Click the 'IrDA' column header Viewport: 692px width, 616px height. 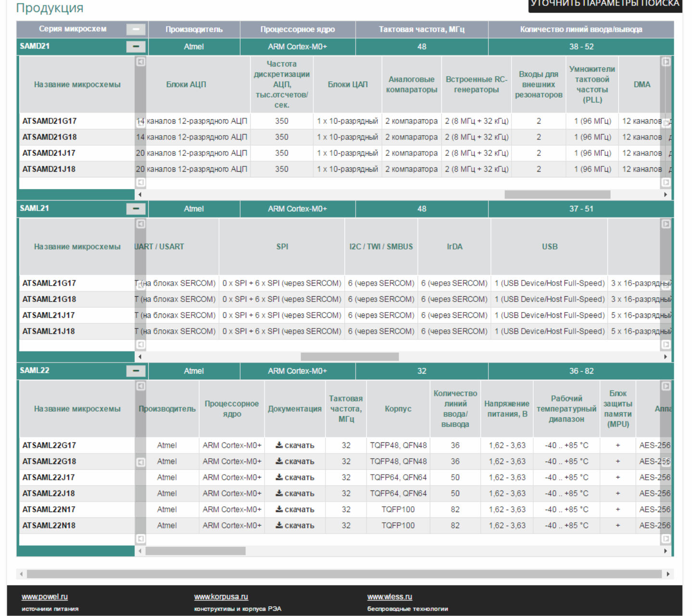click(x=454, y=247)
